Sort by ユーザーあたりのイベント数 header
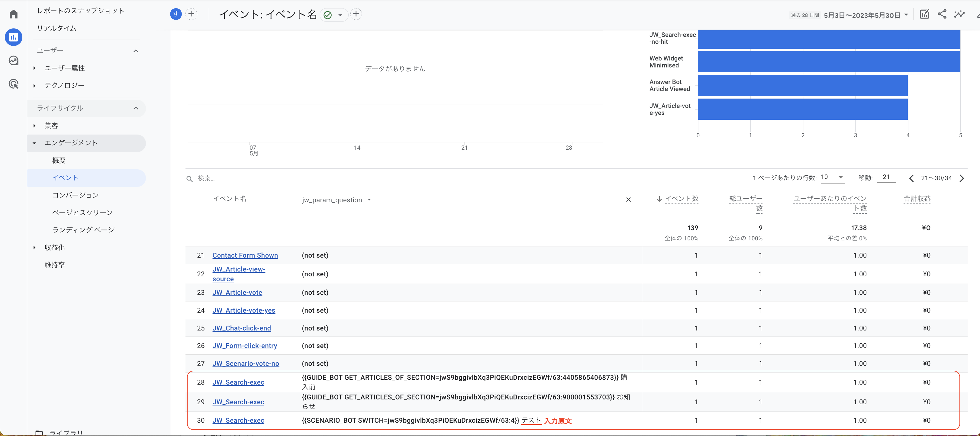The width and height of the screenshot is (980, 436). pos(830,203)
